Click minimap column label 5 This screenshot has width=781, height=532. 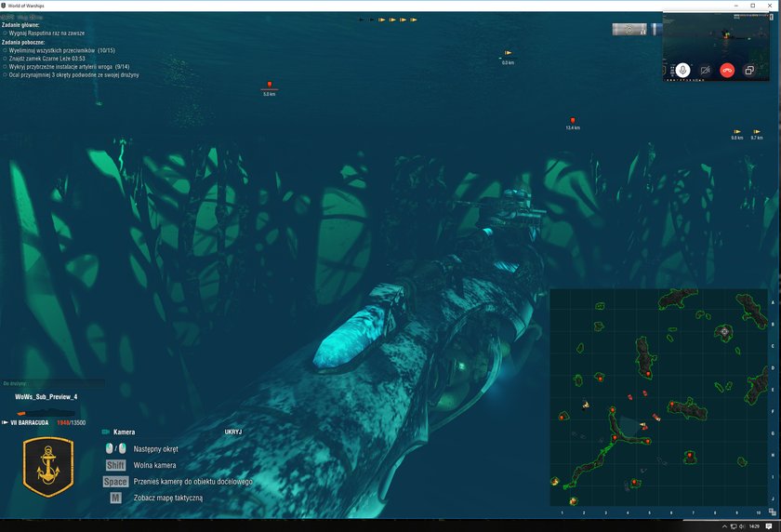pyautogui.click(x=649, y=512)
